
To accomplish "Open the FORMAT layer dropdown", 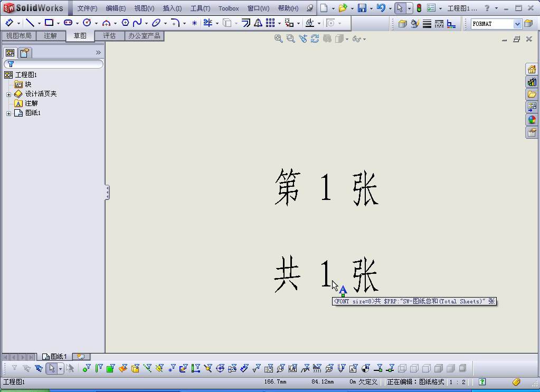I will tap(517, 24).
